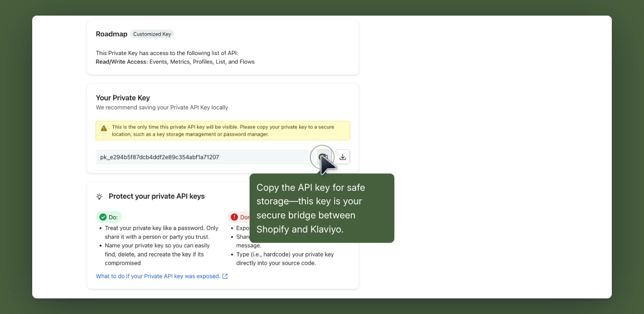Click the Customized Key badge
The image size is (644, 314).
(x=152, y=34)
